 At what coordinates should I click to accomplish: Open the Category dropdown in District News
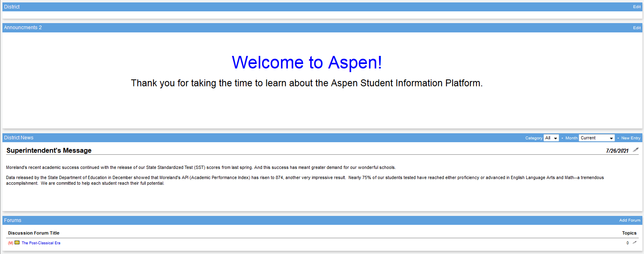point(551,138)
